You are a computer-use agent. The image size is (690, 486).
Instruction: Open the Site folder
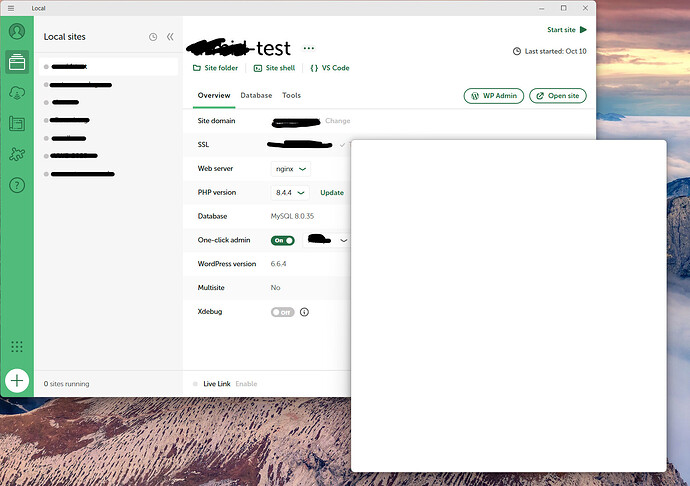pos(216,68)
